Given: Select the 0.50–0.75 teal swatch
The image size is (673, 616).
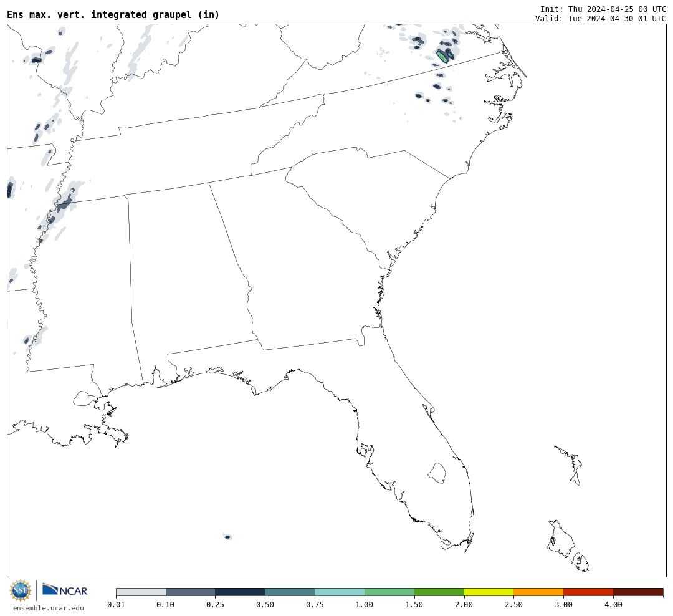Looking at the screenshot, I should click(290, 592).
